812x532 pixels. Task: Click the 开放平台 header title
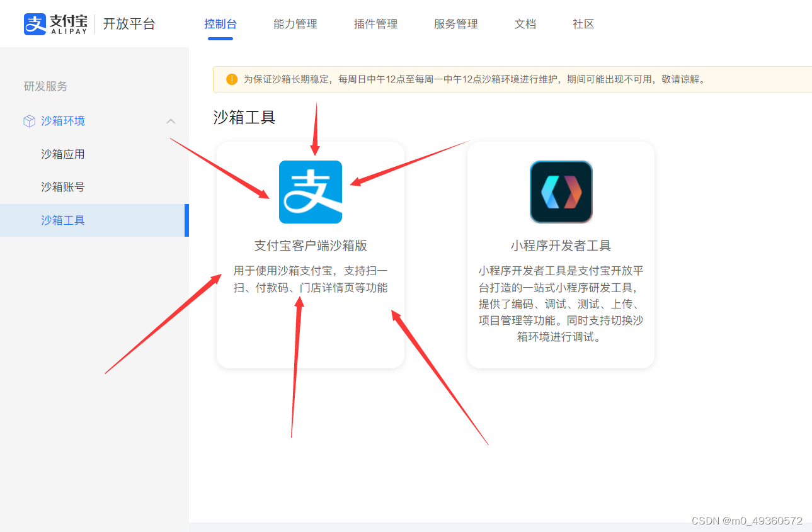tap(129, 24)
